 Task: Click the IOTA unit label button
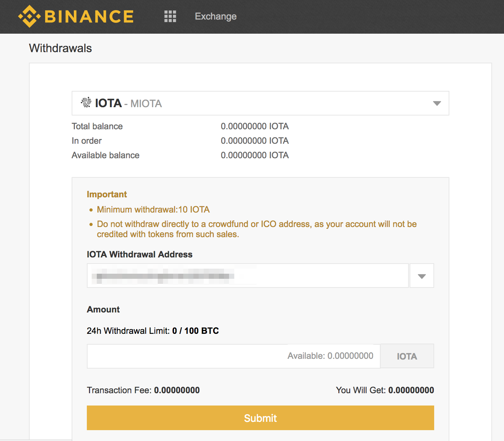coord(407,356)
